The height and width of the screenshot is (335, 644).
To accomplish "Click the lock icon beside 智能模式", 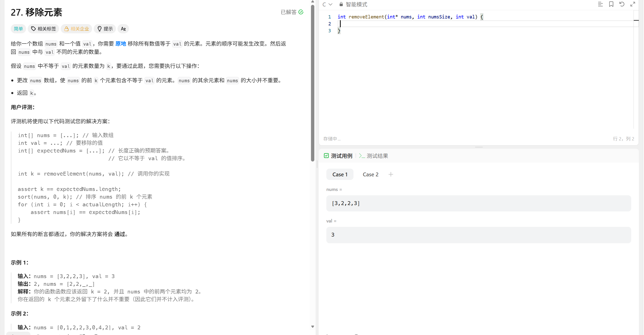I will (341, 4).
